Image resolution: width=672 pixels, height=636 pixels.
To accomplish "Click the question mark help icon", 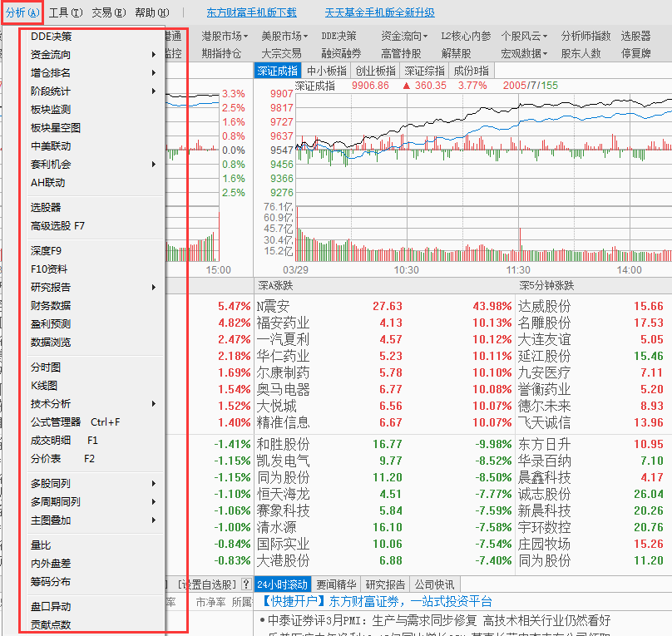I will pos(246,584).
